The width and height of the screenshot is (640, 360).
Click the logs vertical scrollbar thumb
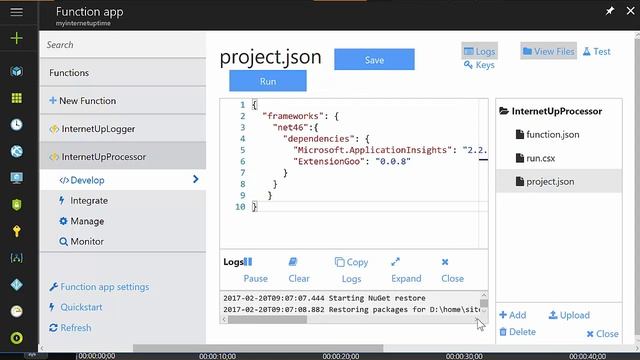point(484,303)
